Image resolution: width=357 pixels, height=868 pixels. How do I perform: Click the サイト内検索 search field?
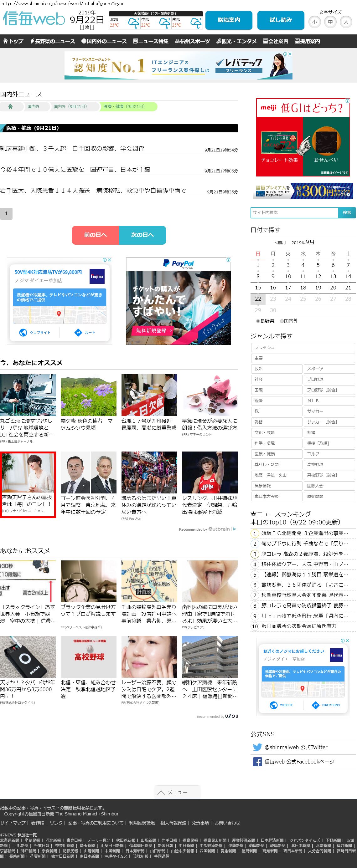click(x=294, y=213)
